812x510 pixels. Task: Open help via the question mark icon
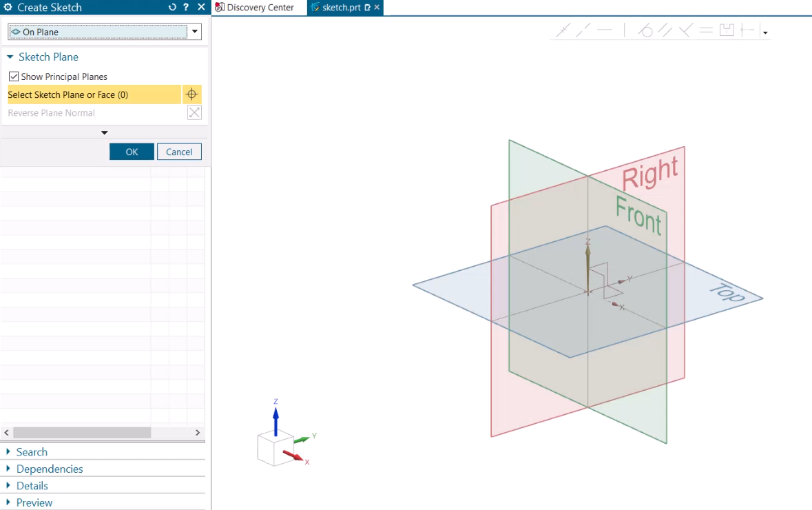pos(185,8)
